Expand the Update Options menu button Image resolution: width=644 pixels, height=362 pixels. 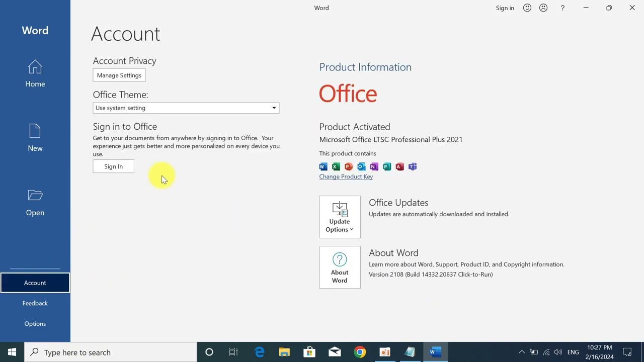[340, 217]
